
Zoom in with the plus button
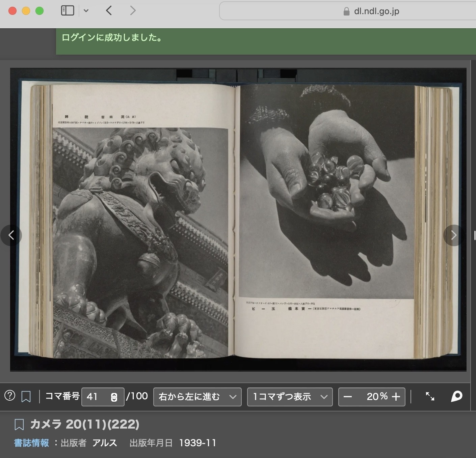point(396,397)
